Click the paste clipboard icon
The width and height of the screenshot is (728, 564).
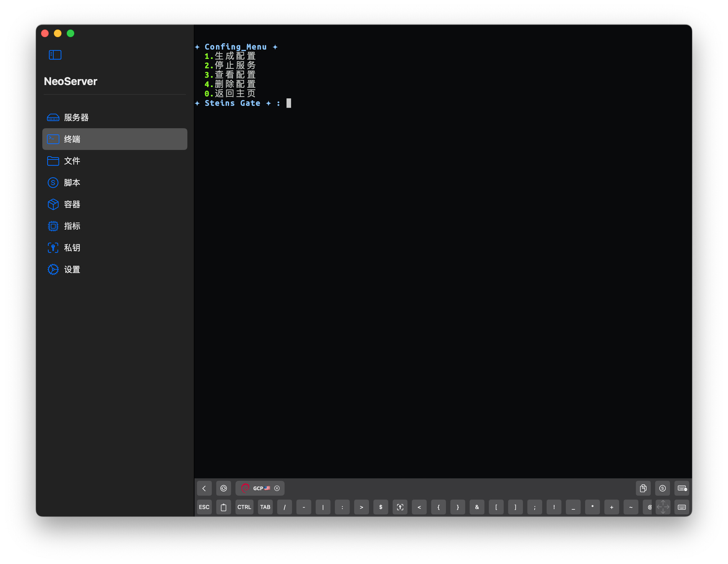click(x=223, y=507)
